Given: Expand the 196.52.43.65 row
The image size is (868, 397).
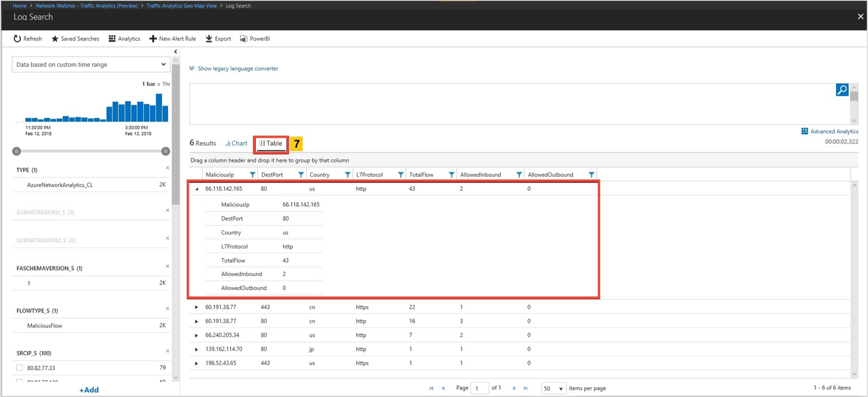Looking at the screenshot, I should [196, 363].
